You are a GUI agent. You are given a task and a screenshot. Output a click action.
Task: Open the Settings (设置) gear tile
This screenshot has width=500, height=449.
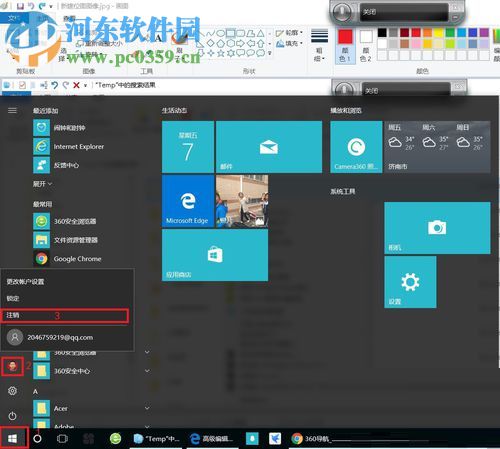(x=410, y=282)
